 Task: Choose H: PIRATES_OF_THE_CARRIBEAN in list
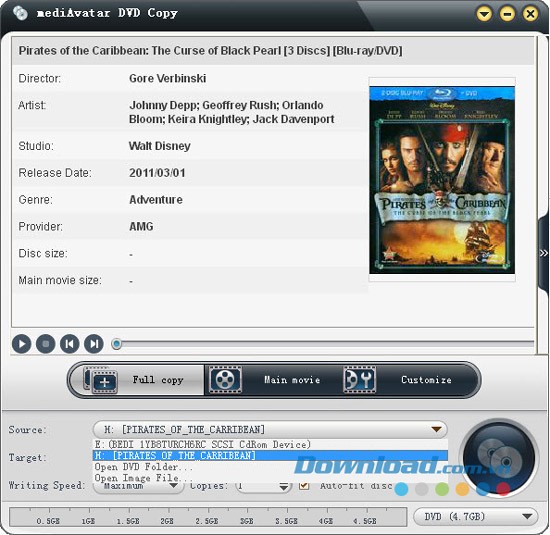[x=270, y=456]
